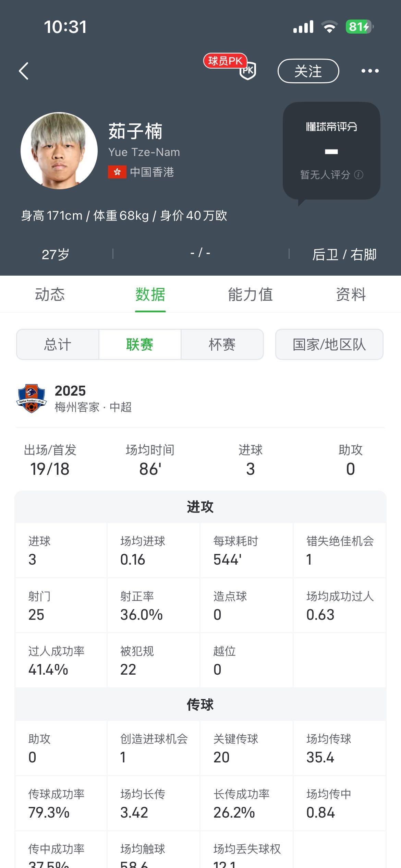Tap the back arrow icon
This screenshot has height=868, width=401.
click(x=24, y=71)
